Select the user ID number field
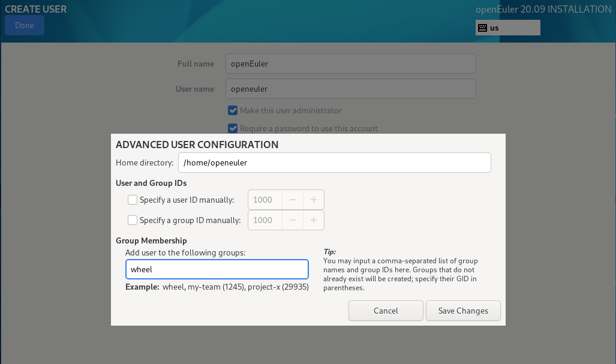 click(x=264, y=200)
